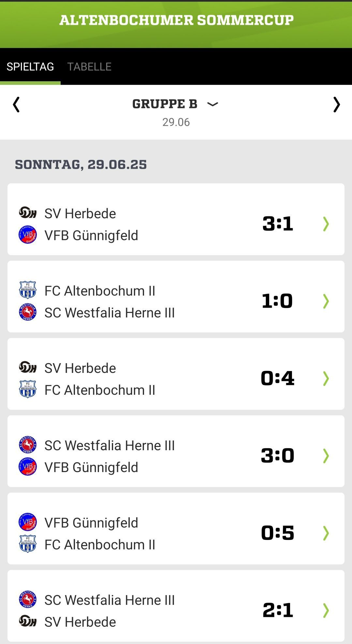Select the Spieltag tab
The height and width of the screenshot is (644, 352).
pyautogui.click(x=30, y=67)
